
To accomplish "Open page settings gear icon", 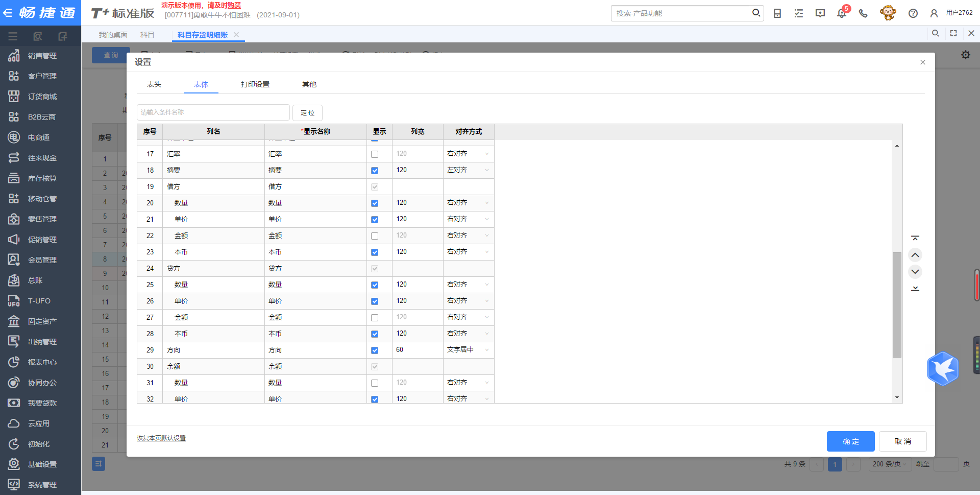I will [966, 55].
